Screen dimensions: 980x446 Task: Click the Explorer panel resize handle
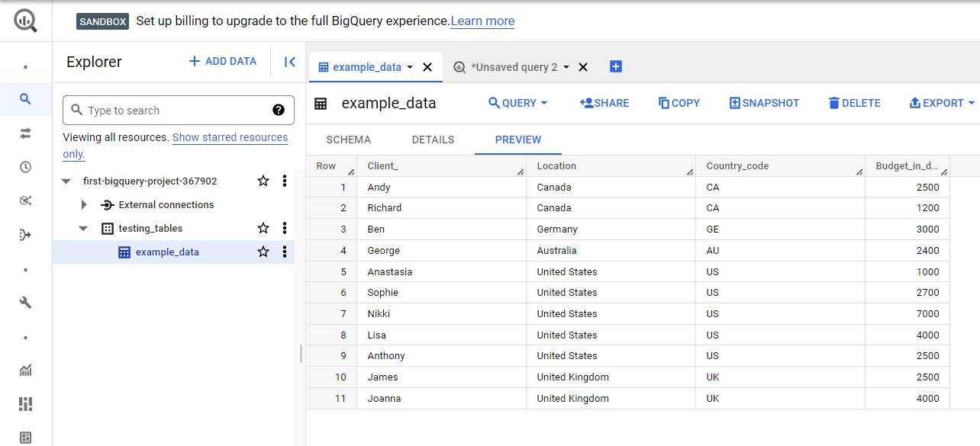tap(301, 354)
